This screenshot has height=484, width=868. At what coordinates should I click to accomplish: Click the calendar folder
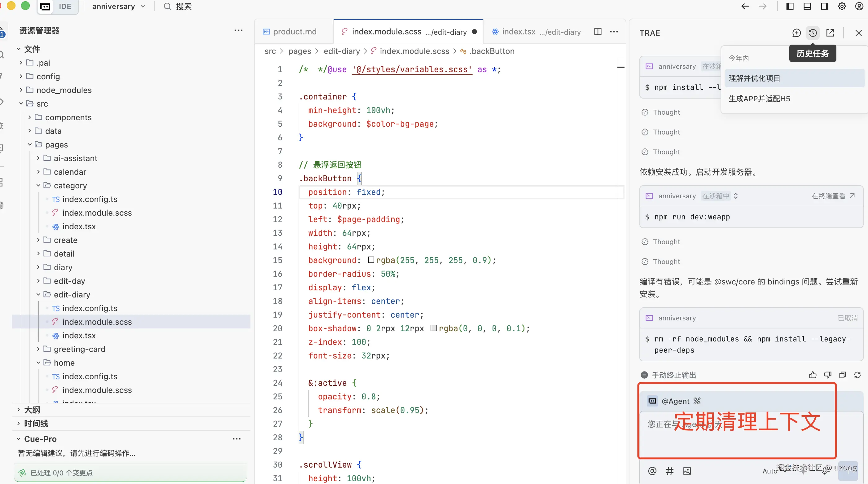(x=70, y=172)
